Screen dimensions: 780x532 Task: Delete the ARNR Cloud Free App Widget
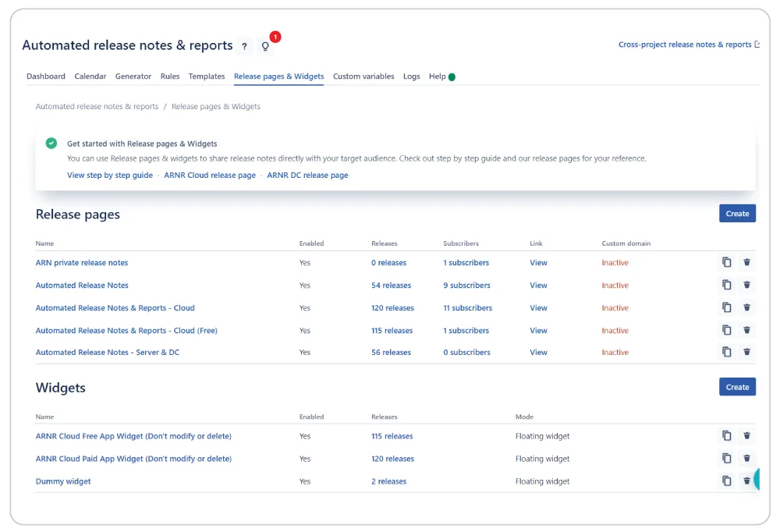click(x=746, y=436)
